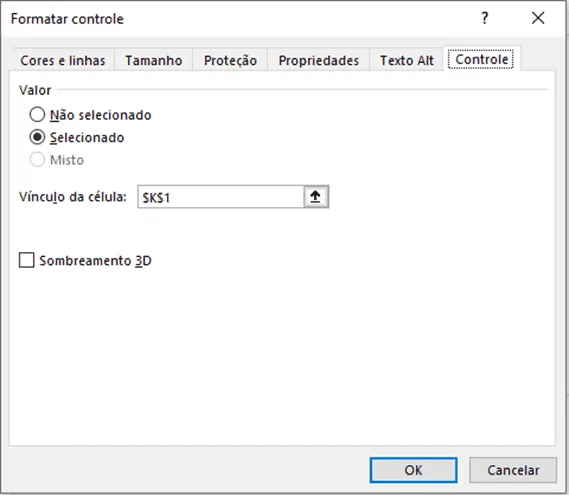Click the Cancelar button
Screen dimensions: 569x495
(513, 470)
